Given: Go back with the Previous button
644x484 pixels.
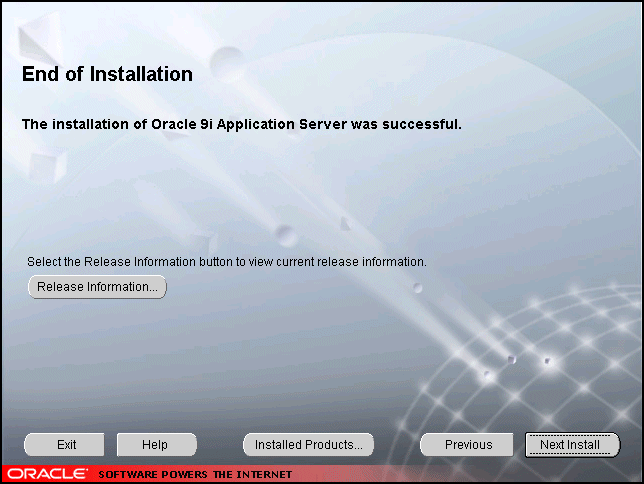Looking at the screenshot, I should (467, 445).
